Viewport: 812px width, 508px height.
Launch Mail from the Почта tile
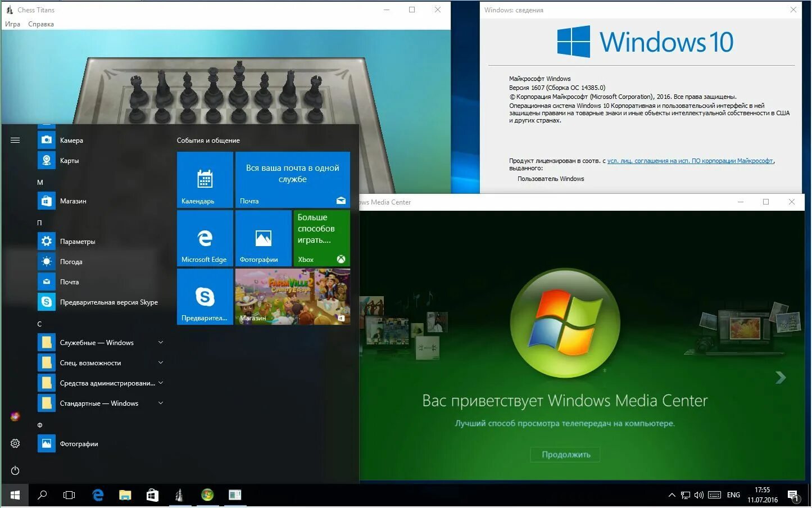click(292, 180)
